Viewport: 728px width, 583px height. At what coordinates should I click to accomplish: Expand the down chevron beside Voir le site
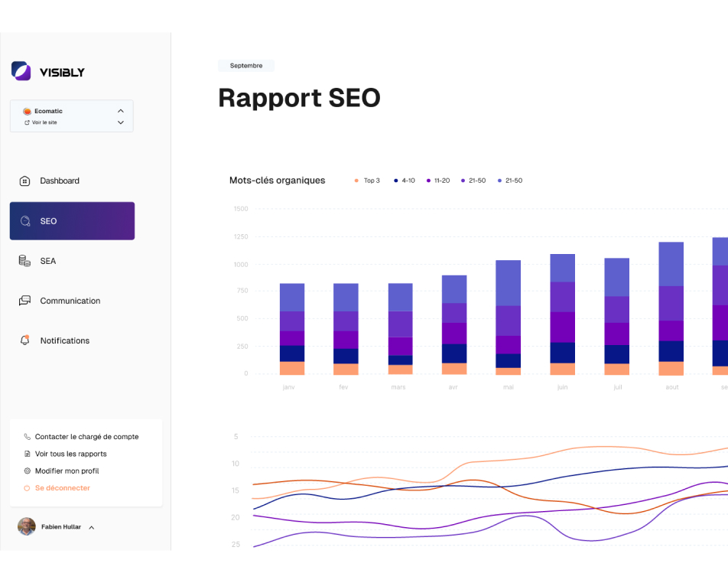pos(121,122)
